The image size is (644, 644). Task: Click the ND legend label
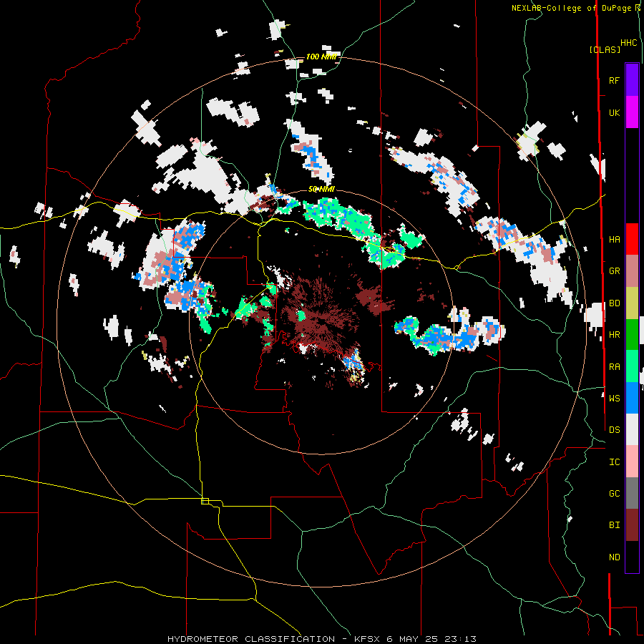pyautogui.click(x=614, y=557)
